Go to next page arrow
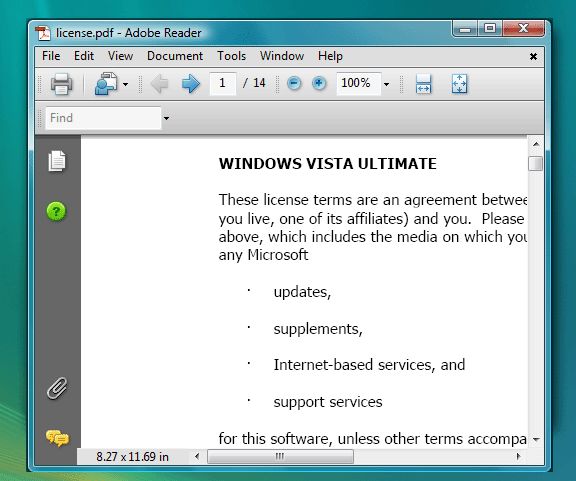The width and height of the screenshot is (576, 481). [x=191, y=84]
